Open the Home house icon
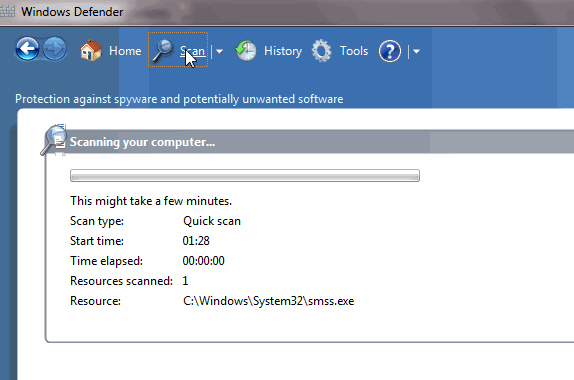Viewport: 574px width, 380px height. tap(91, 50)
